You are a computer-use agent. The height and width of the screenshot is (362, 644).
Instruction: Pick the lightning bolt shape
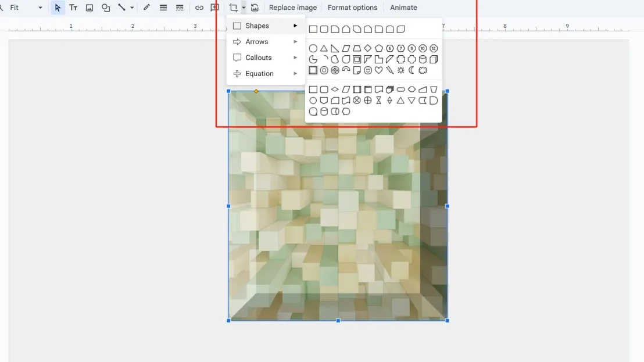coord(390,70)
